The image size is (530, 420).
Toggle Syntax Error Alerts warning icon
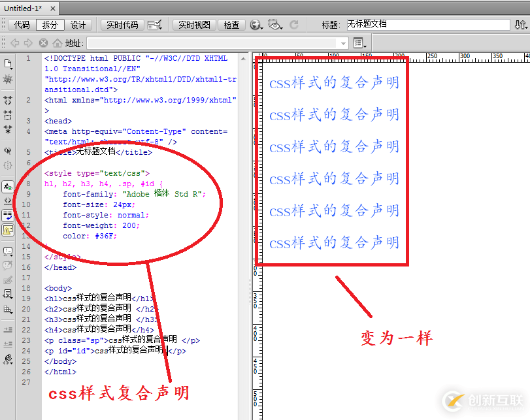(8, 230)
